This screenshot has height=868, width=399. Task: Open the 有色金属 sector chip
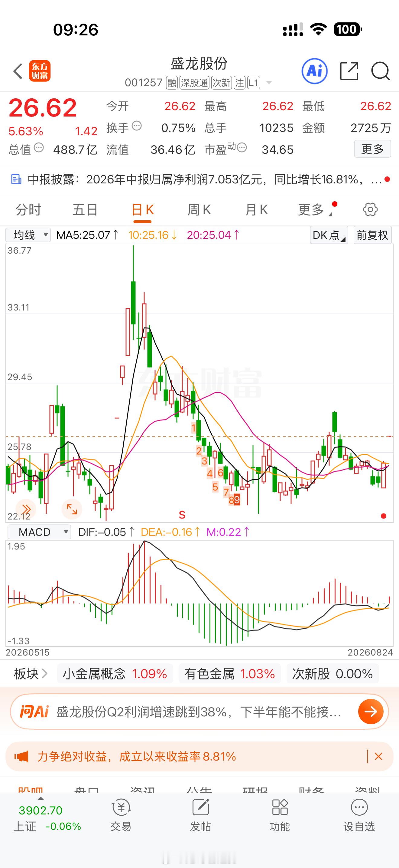tap(229, 674)
